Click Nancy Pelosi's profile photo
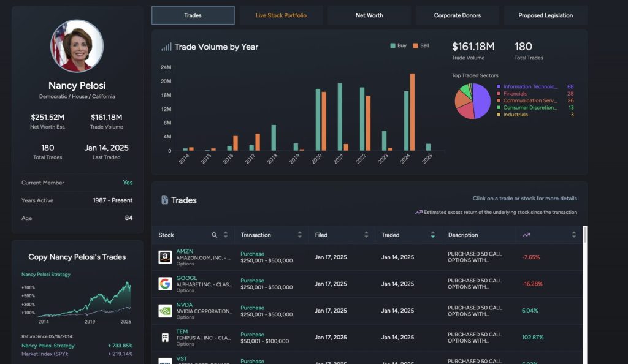The height and width of the screenshot is (364, 628). coord(77,46)
